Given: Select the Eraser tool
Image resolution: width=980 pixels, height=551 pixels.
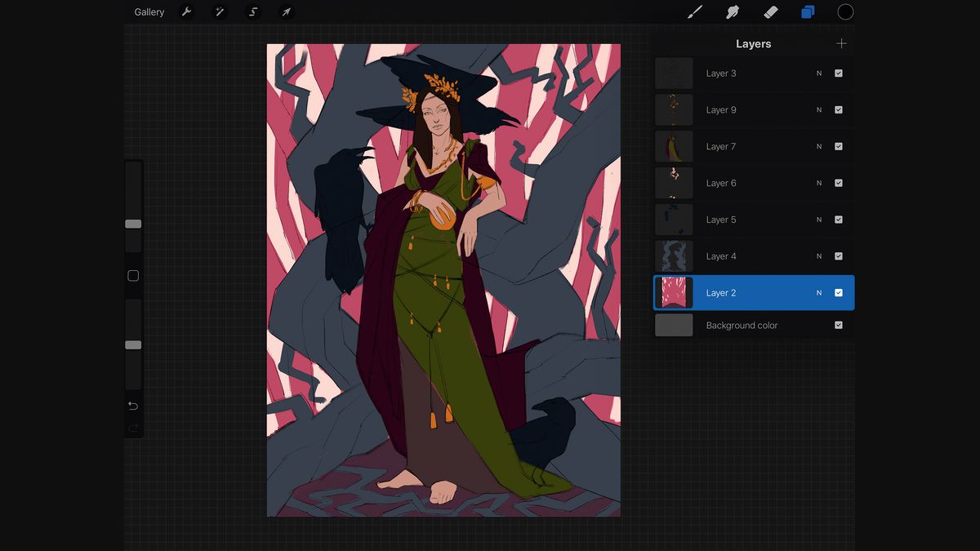Looking at the screenshot, I should coord(768,11).
